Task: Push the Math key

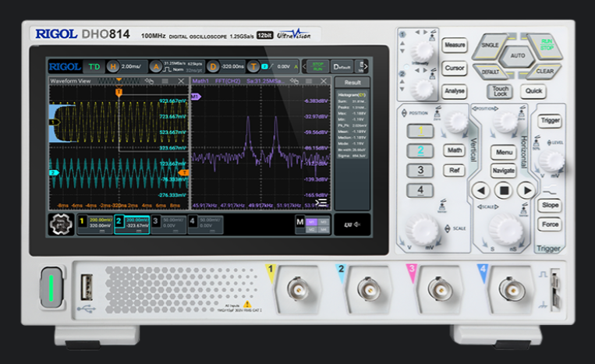Action: coord(454,150)
